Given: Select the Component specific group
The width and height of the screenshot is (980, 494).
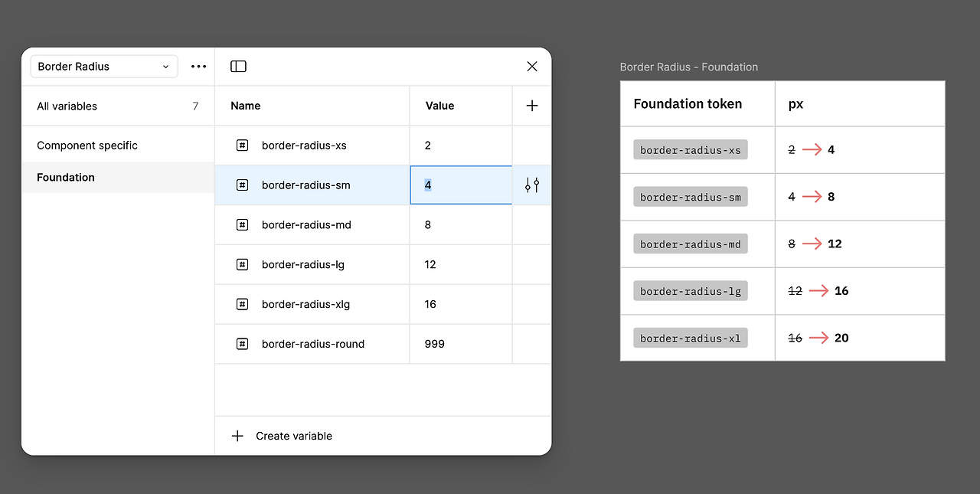Looking at the screenshot, I should (x=87, y=146).
